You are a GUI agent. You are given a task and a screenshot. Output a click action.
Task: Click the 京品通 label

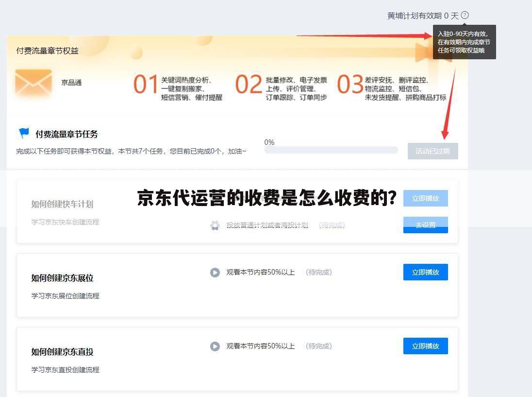(71, 83)
